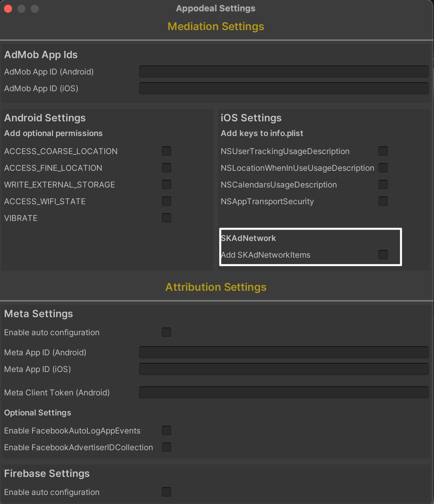The height and width of the screenshot is (504, 434).
Task: Enable NSLocationWhenInUseUsageDescription checkbox
Action: pyautogui.click(x=383, y=168)
